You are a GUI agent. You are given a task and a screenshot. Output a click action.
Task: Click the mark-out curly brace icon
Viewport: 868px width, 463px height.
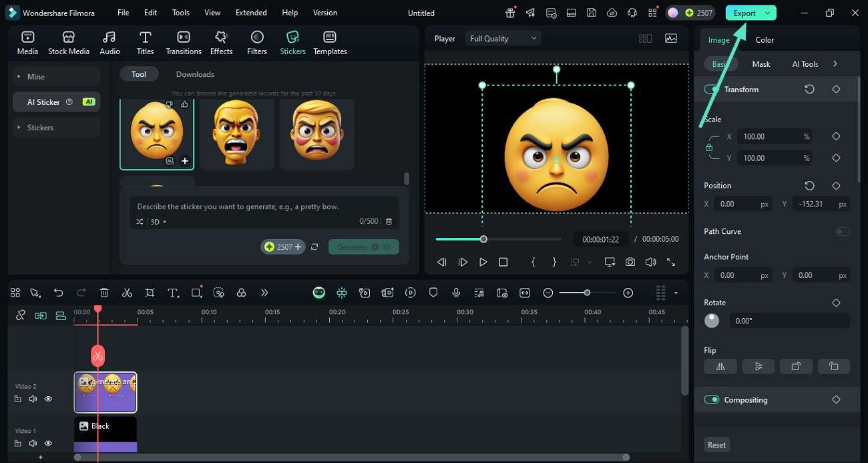(x=554, y=263)
